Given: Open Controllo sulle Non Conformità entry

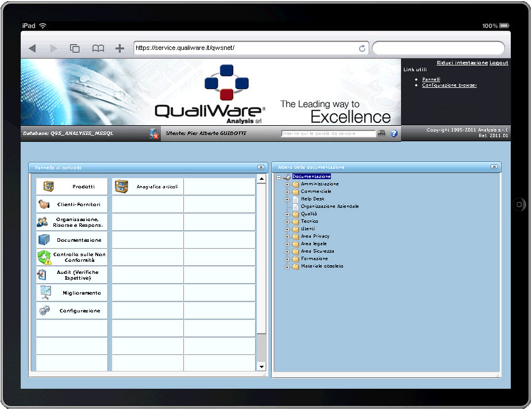Looking at the screenshot, I should [72, 257].
